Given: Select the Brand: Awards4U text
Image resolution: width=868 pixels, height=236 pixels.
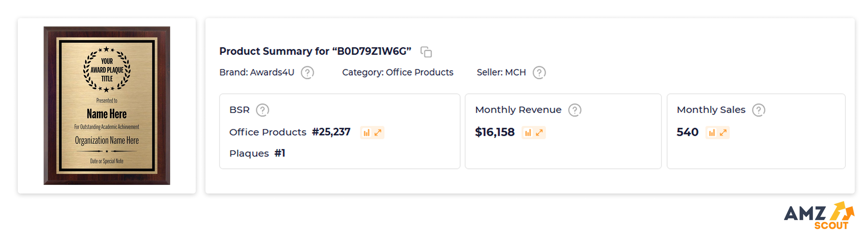Looking at the screenshot, I should pos(257,73).
